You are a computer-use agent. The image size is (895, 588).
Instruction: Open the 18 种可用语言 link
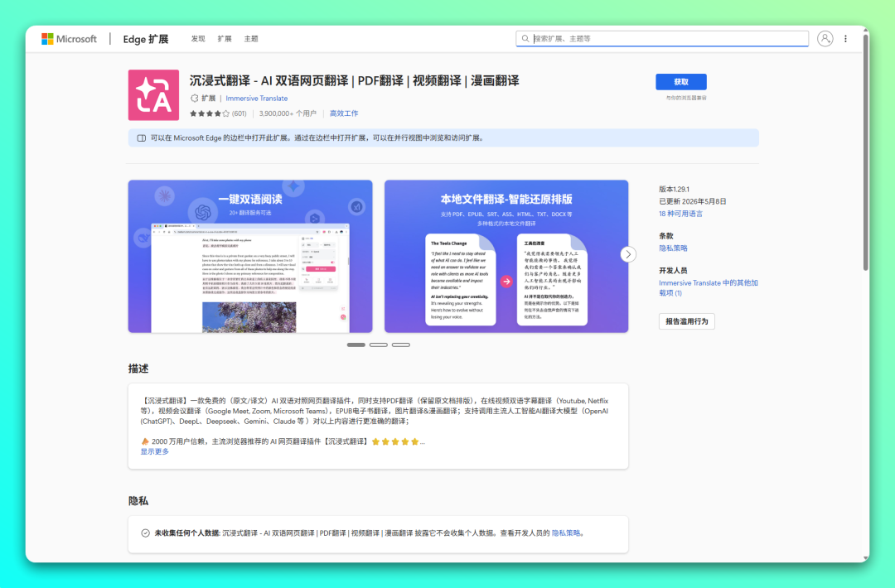click(x=680, y=214)
